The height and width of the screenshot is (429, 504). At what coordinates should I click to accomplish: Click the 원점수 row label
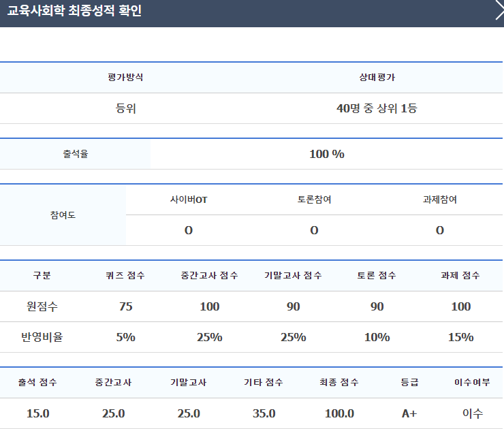click(42, 306)
